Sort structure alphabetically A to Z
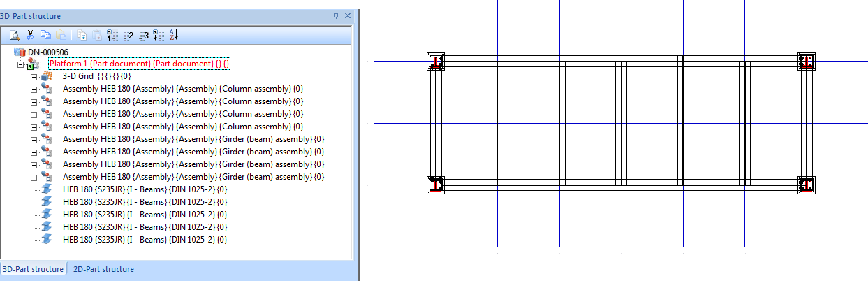 tap(174, 34)
